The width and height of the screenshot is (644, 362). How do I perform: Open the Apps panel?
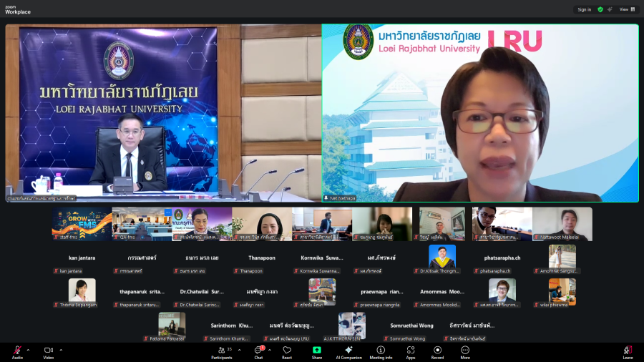tap(411, 351)
